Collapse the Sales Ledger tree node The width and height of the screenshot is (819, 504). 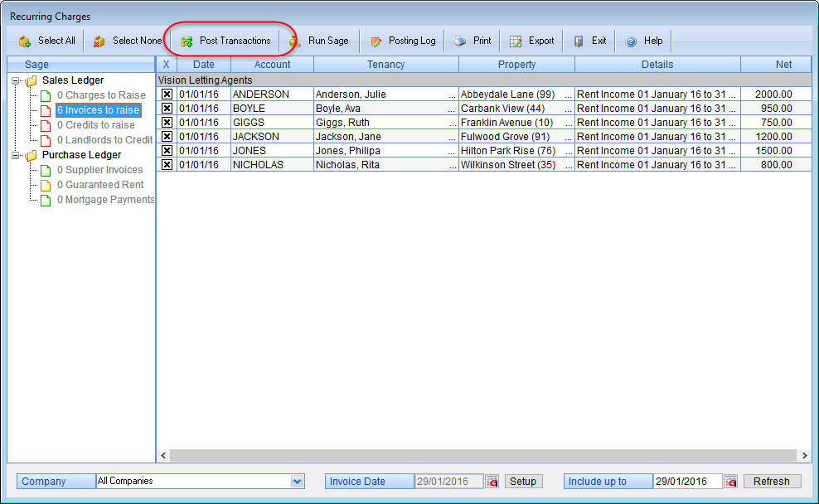pos(16,81)
